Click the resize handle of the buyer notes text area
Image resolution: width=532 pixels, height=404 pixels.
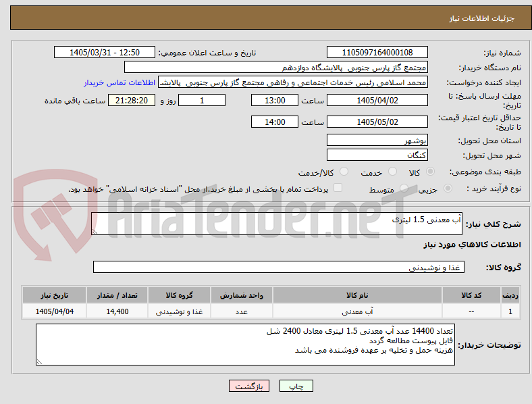coord(39,362)
